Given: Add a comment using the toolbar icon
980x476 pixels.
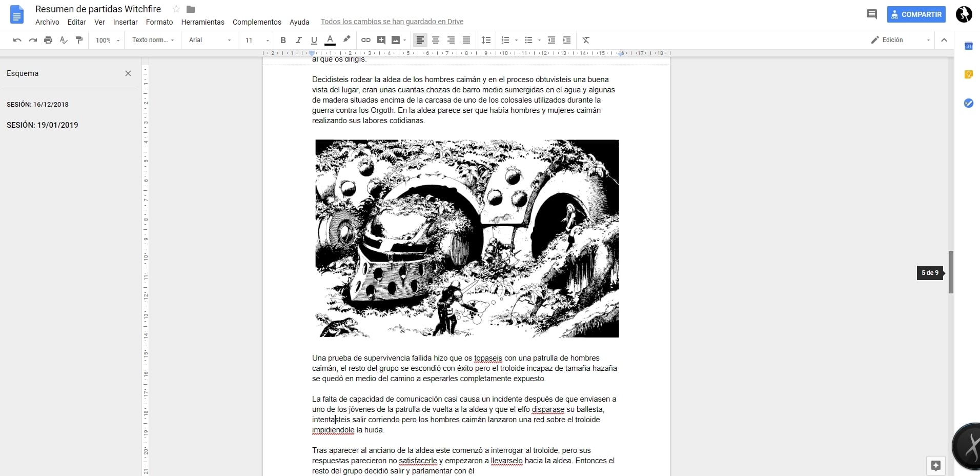Looking at the screenshot, I should (x=381, y=40).
